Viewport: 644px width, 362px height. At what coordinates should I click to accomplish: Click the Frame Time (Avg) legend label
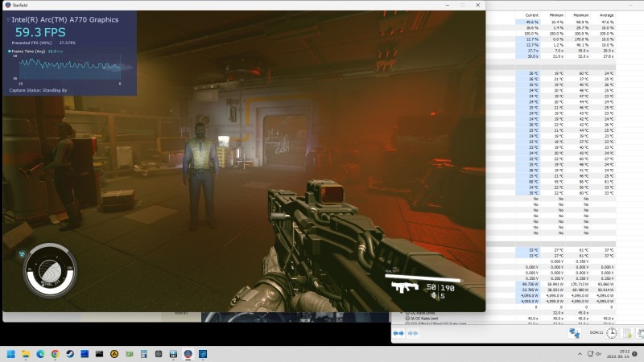coord(28,51)
